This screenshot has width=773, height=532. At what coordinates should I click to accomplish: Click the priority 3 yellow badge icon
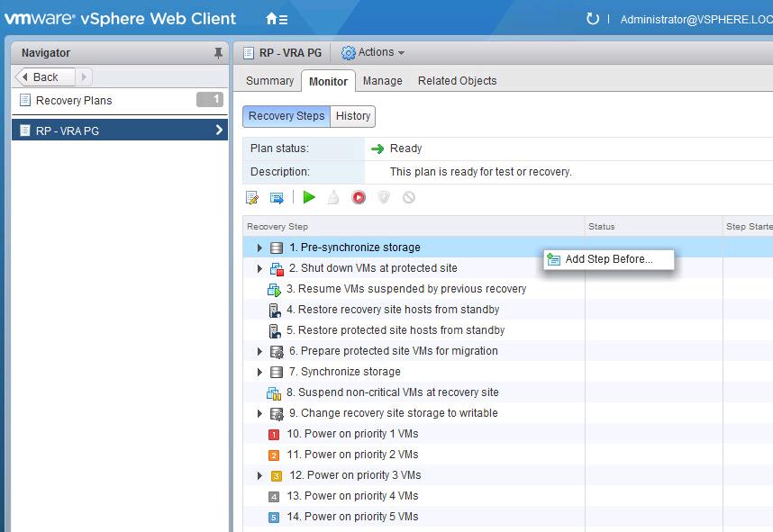click(x=276, y=476)
